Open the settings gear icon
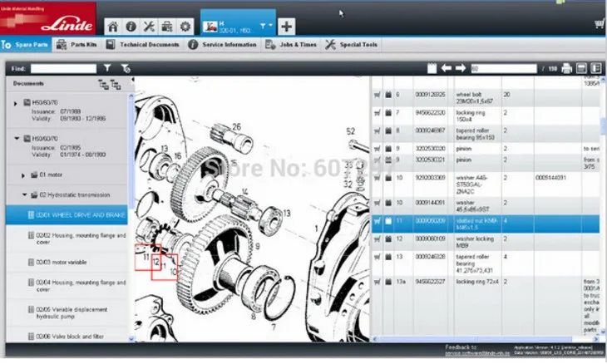The width and height of the screenshot is (607, 364). click(185, 27)
